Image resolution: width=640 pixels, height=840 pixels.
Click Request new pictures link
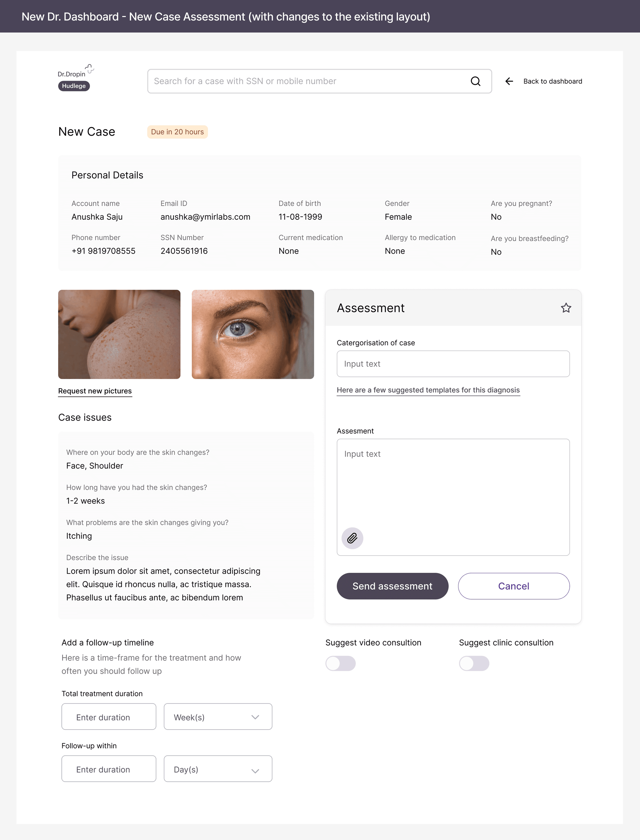(95, 391)
